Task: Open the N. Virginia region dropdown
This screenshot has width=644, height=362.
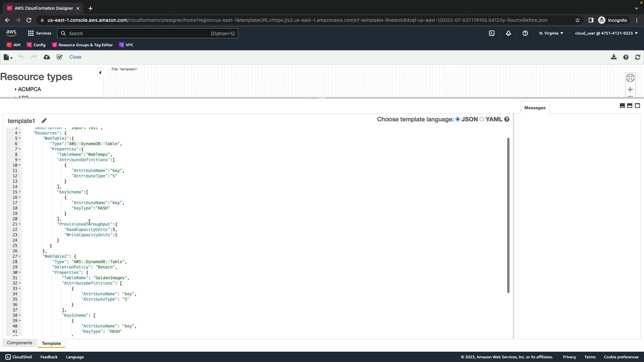Action: (551, 33)
